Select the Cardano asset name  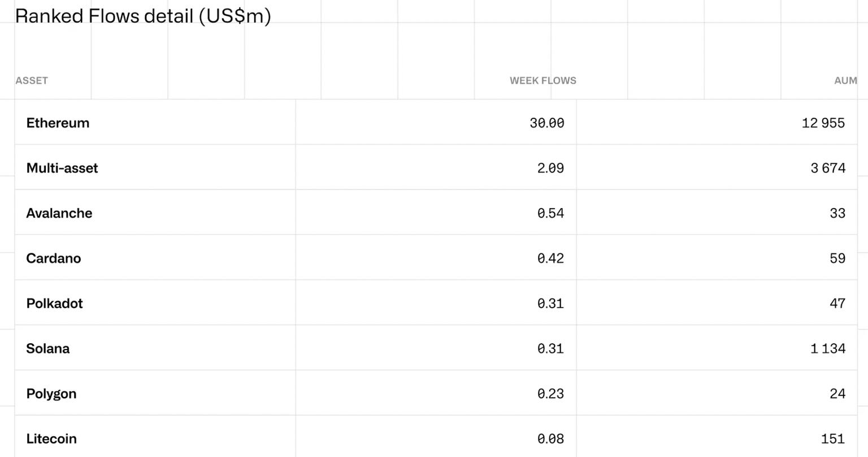click(54, 258)
